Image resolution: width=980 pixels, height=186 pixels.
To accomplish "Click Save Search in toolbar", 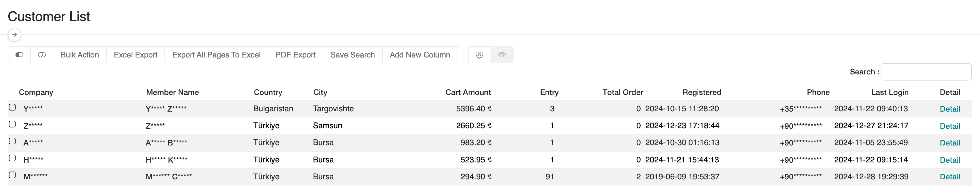I will coord(352,55).
